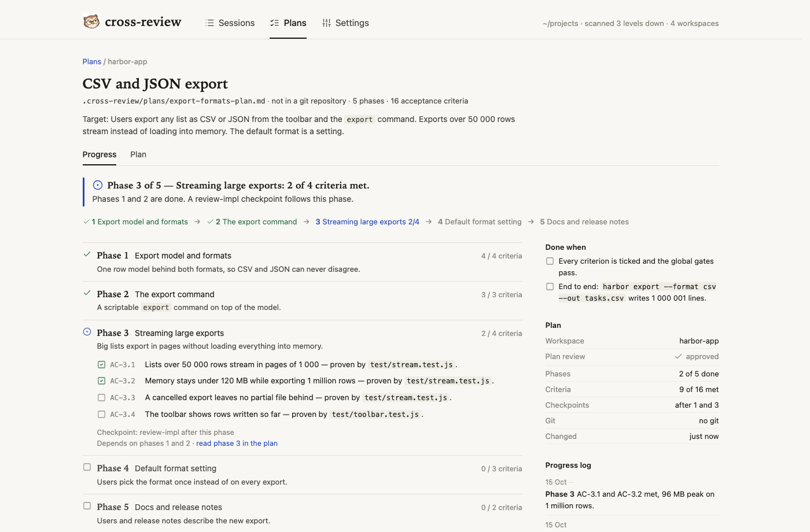Tick the 'End to end' done-when checkbox
810x532 pixels.
(x=550, y=287)
